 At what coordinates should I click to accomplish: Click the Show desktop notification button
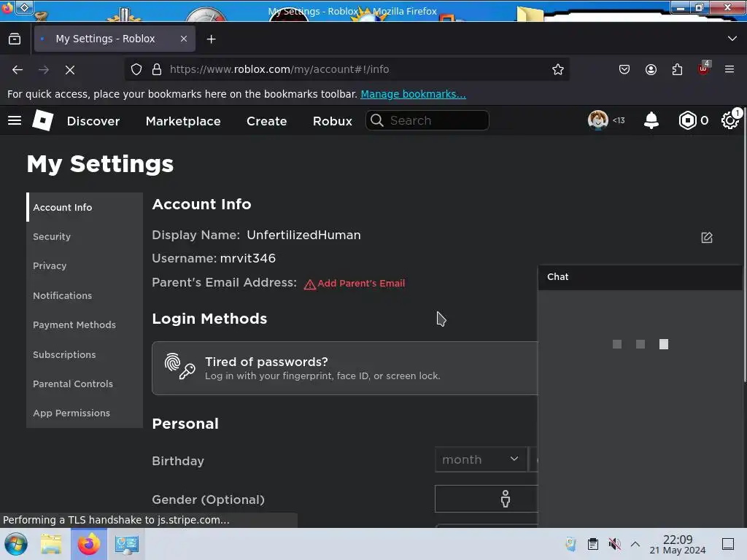pos(728,544)
